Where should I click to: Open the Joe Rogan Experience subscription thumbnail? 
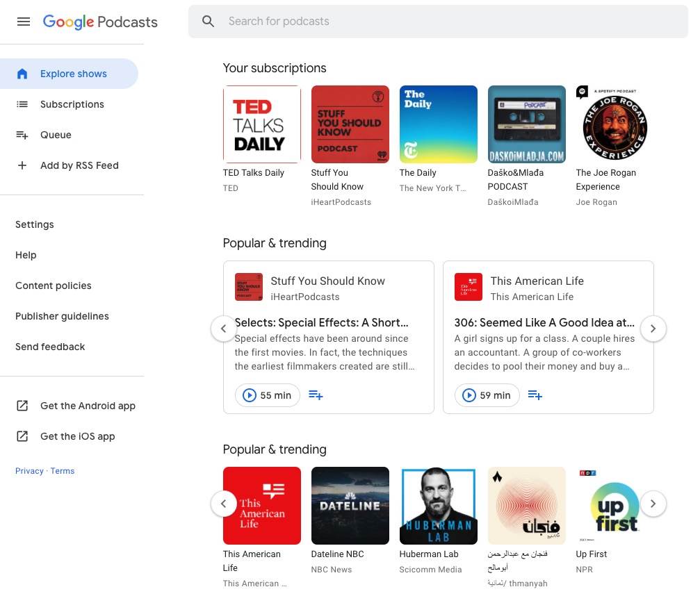(x=614, y=125)
